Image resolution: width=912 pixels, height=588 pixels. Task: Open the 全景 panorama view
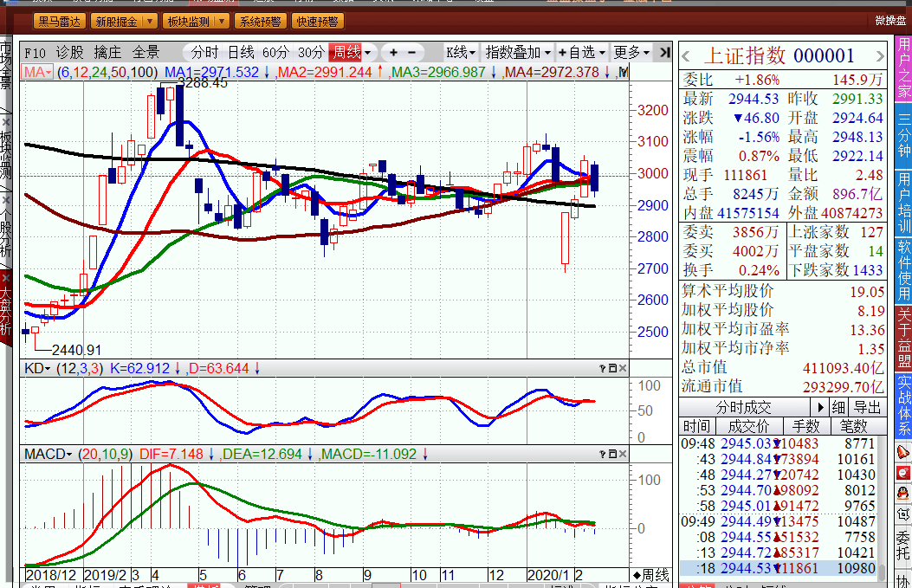point(146,53)
